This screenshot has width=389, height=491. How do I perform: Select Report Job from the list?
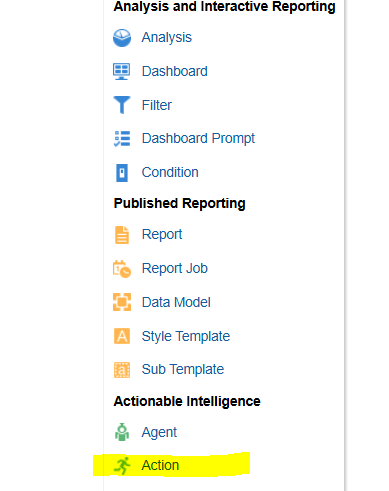click(175, 268)
